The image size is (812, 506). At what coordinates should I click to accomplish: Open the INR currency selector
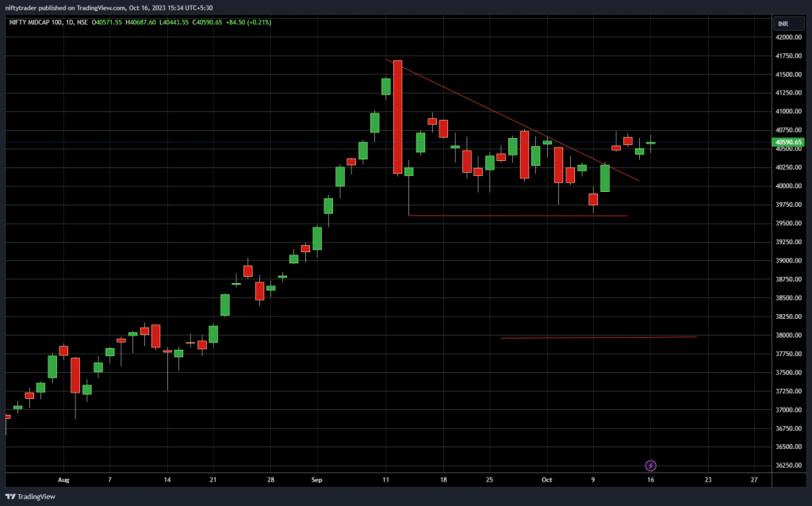coord(788,24)
